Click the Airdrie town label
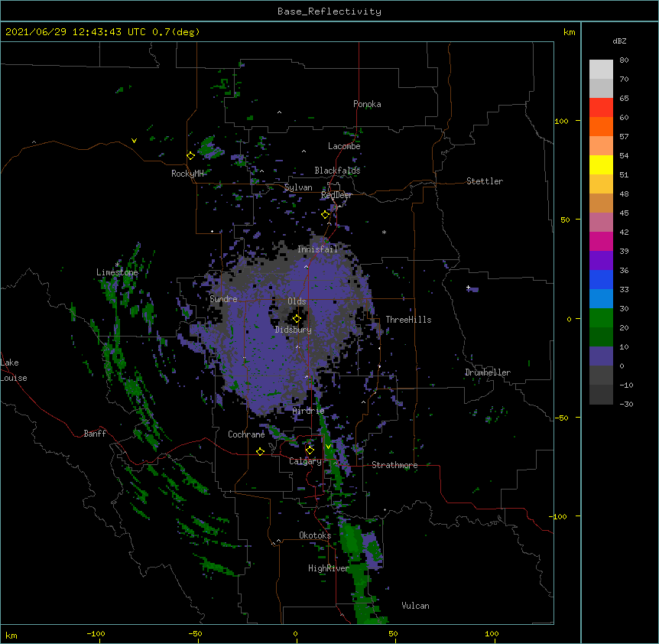The image size is (659, 644). pyautogui.click(x=308, y=411)
